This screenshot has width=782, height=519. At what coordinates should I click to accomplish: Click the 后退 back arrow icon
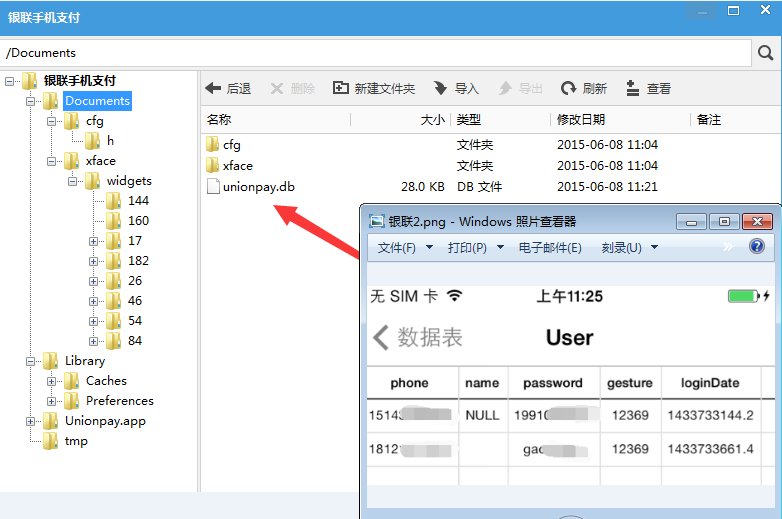pyautogui.click(x=213, y=88)
